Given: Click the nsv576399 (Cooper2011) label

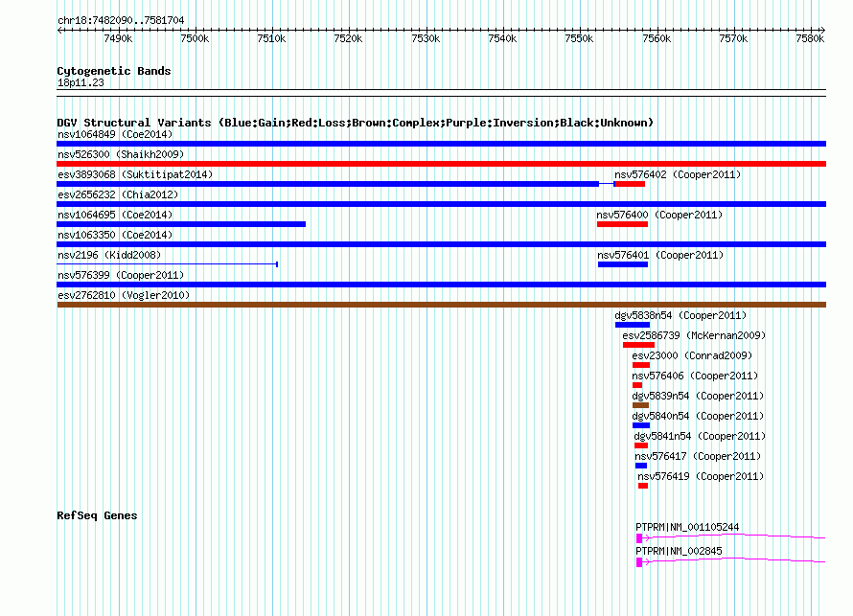Looking at the screenshot, I should (x=121, y=275).
